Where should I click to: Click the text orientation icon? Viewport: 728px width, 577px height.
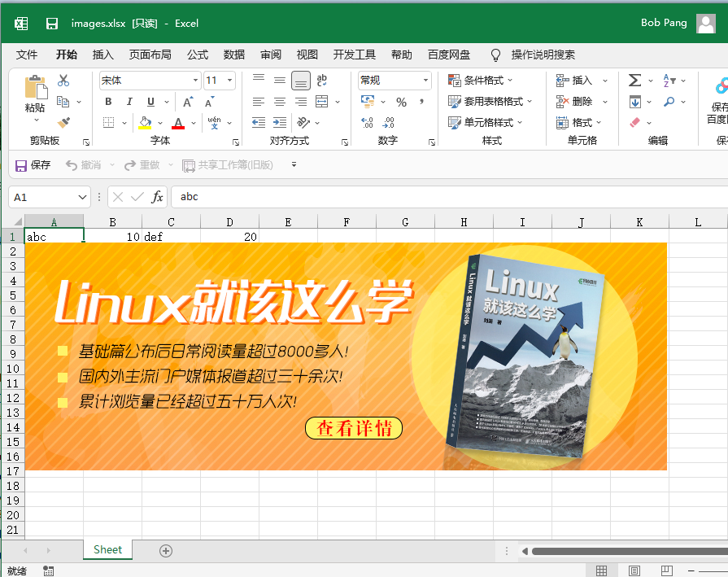click(303, 123)
